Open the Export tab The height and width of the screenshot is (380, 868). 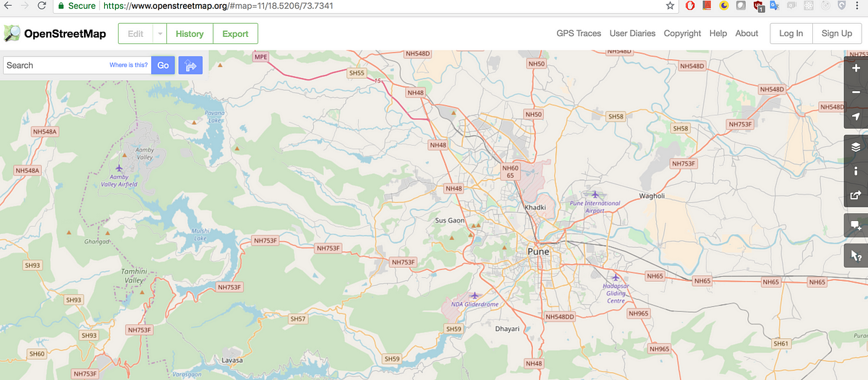pos(235,33)
